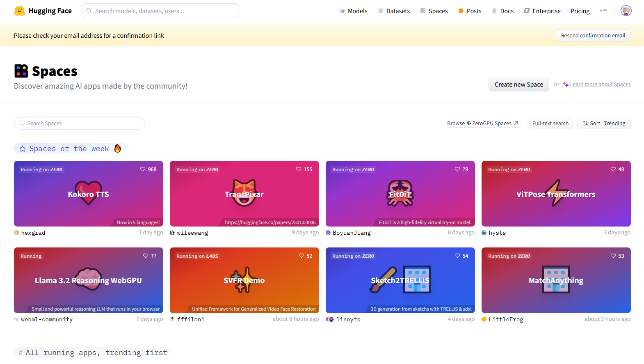The height and width of the screenshot is (364, 644).
Task: Expand the more-options menu icon in navbar
Action: (x=603, y=11)
